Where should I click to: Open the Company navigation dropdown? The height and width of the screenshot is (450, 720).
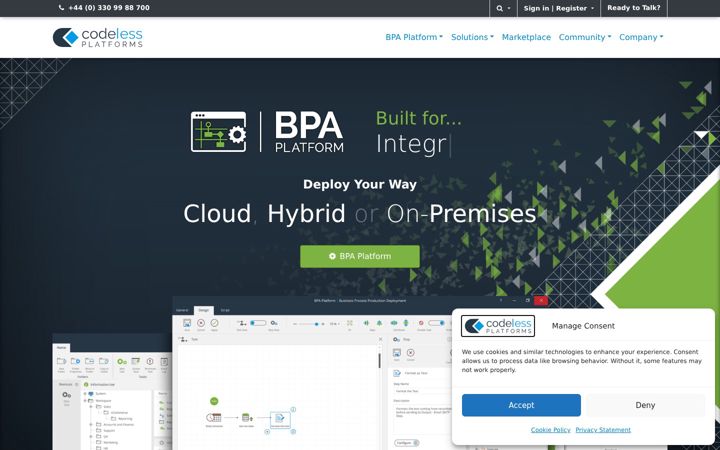641,37
